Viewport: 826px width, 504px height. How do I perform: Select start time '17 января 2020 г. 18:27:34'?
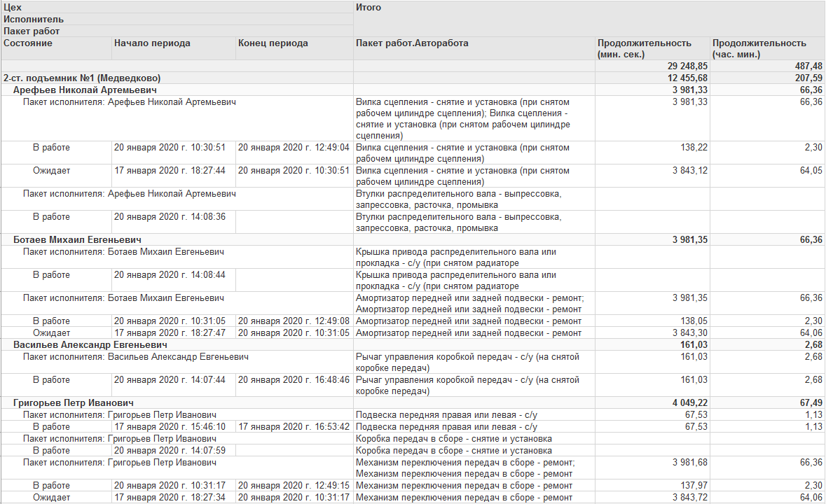(x=170, y=497)
